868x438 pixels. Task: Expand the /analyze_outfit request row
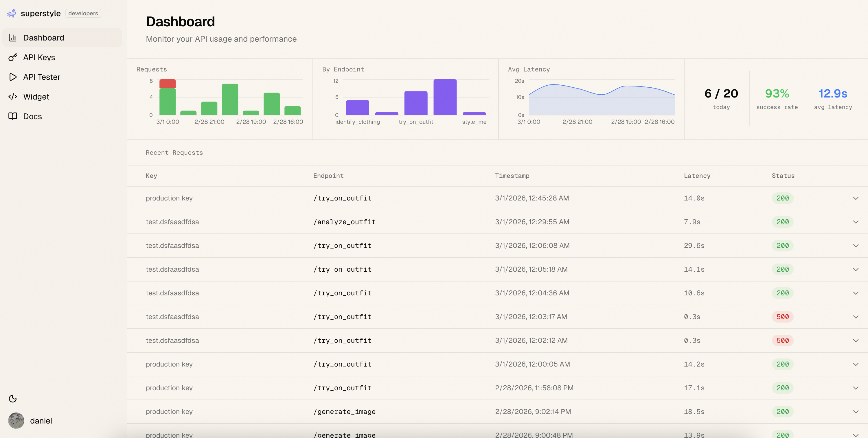pos(855,222)
